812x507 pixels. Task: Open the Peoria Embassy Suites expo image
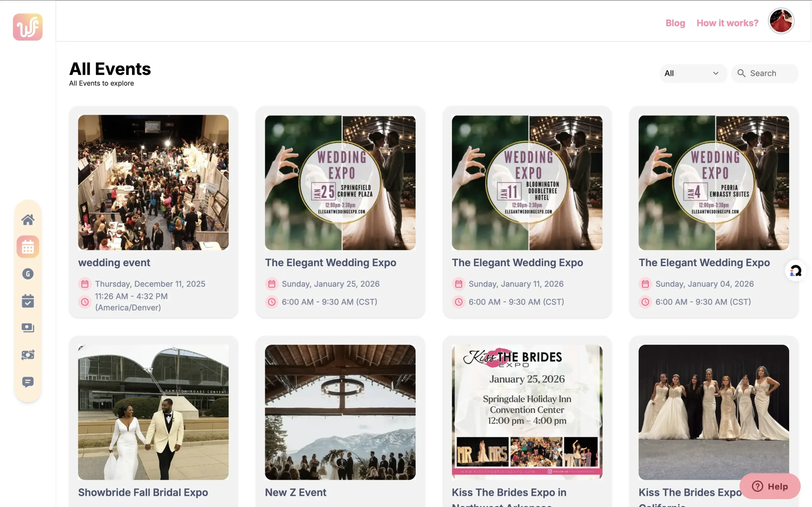pyautogui.click(x=713, y=183)
